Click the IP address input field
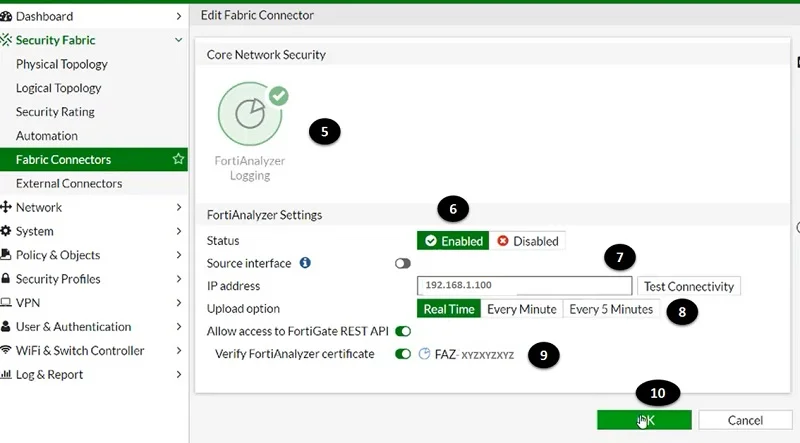The width and height of the screenshot is (800, 443). 524,285
